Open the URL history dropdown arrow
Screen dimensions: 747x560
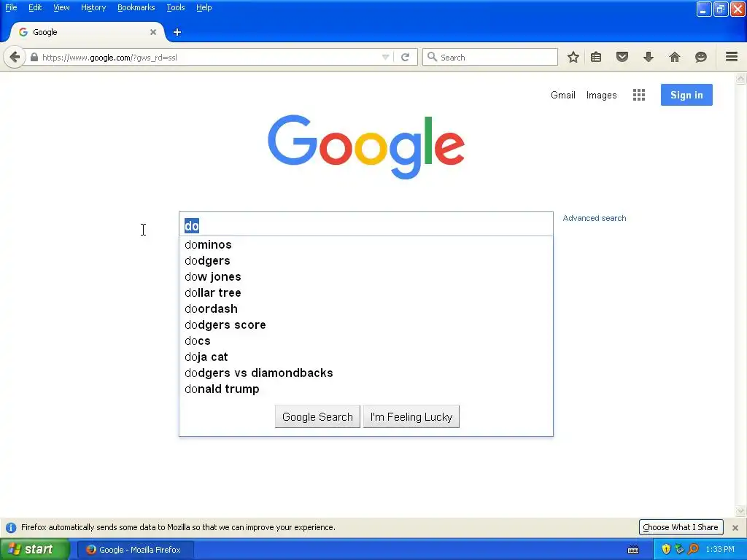tap(385, 58)
